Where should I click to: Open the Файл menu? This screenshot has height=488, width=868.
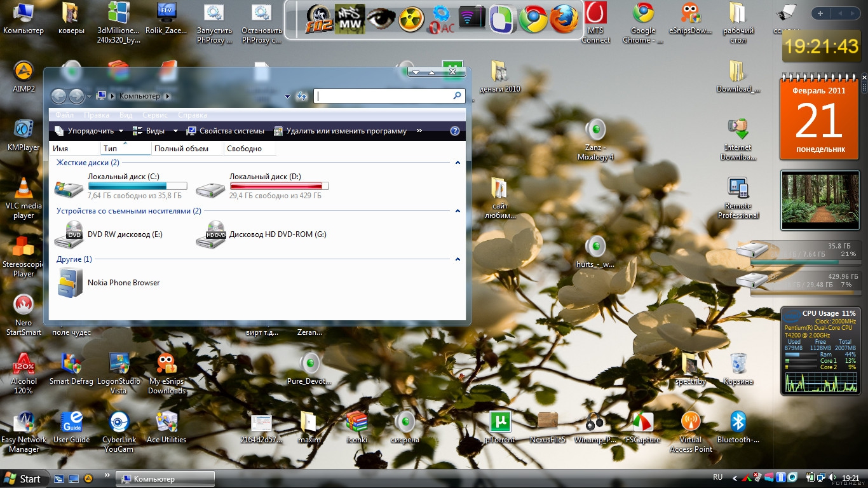[x=64, y=115]
